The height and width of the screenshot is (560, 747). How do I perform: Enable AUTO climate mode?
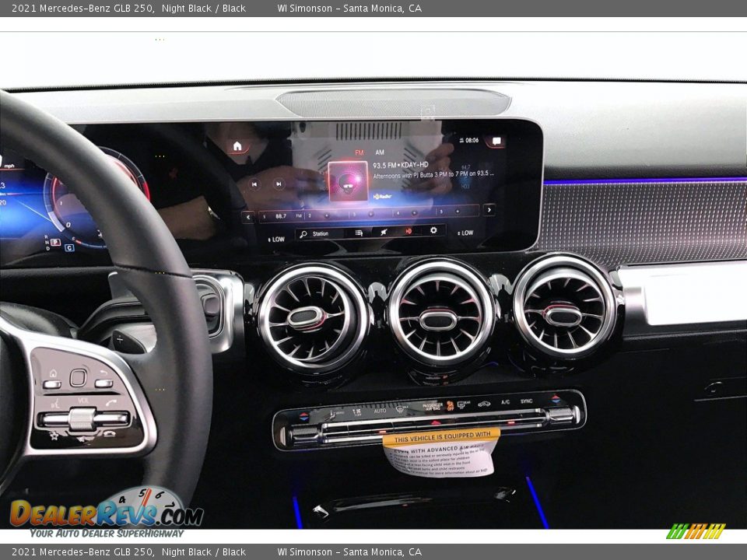tap(381, 411)
